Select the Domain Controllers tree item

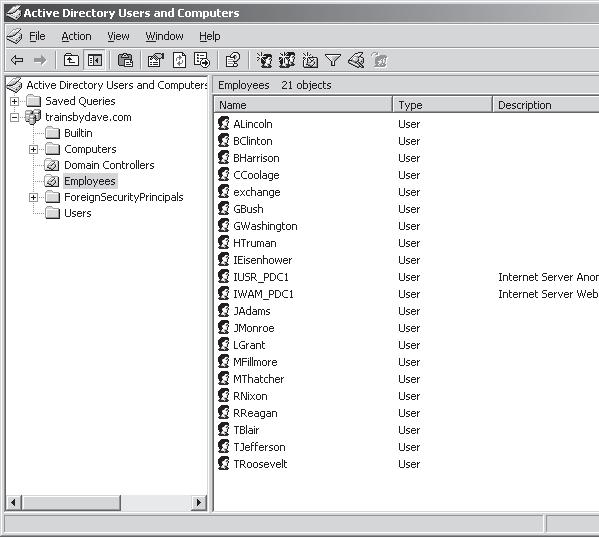(x=109, y=165)
